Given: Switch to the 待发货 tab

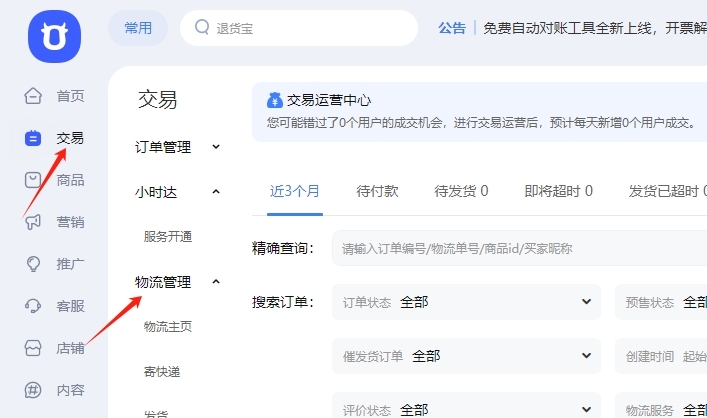Looking at the screenshot, I should pos(461,191).
